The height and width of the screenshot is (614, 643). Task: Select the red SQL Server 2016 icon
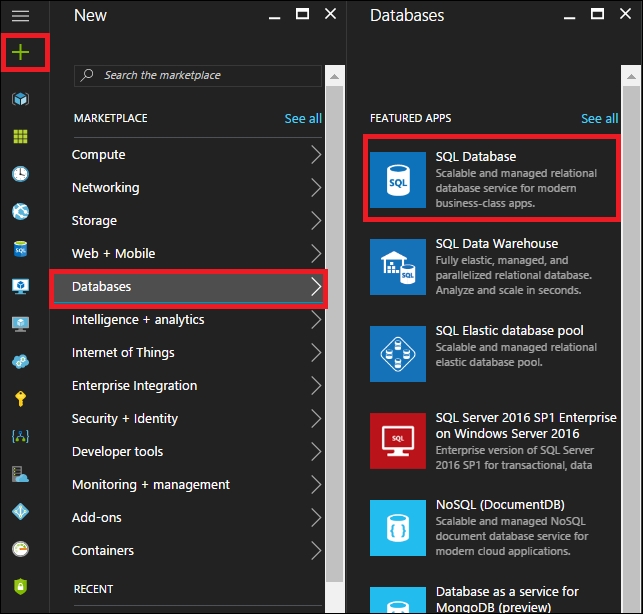pos(398,441)
